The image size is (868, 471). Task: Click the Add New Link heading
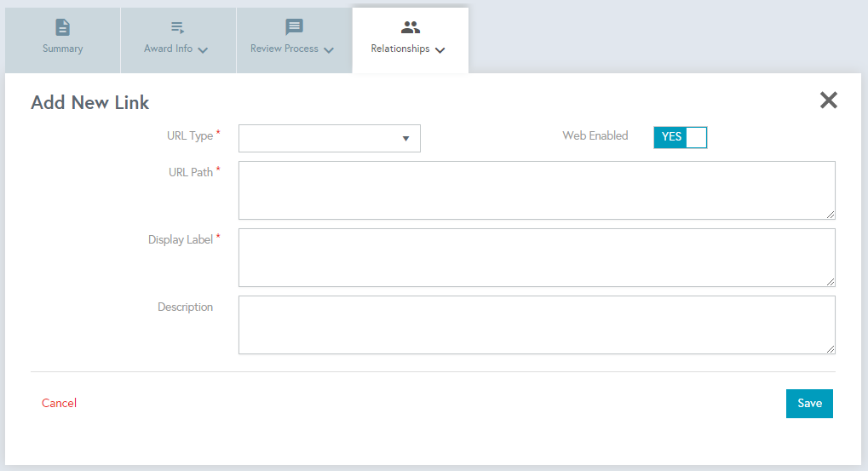tap(89, 102)
